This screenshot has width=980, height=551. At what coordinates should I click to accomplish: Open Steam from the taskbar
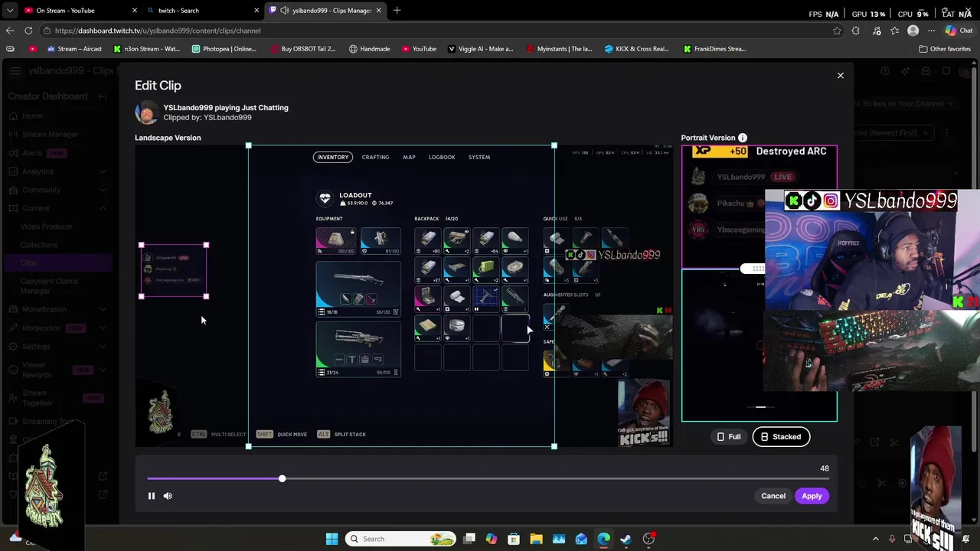626,539
